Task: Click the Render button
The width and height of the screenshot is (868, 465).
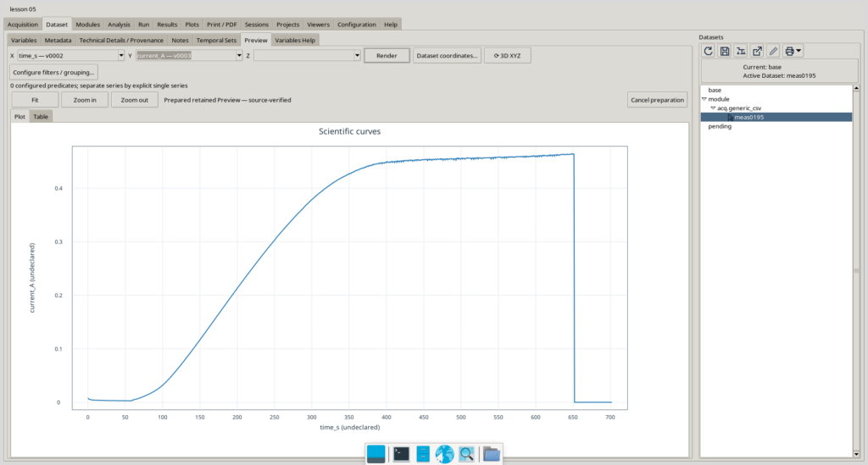Action: (x=387, y=55)
